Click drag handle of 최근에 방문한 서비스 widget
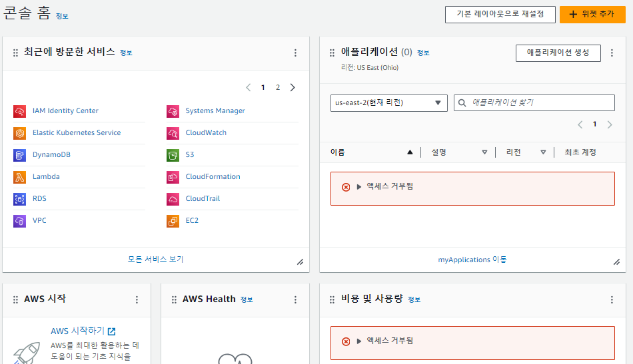The width and height of the screenshot is (633, 364). tap(15, 53)
